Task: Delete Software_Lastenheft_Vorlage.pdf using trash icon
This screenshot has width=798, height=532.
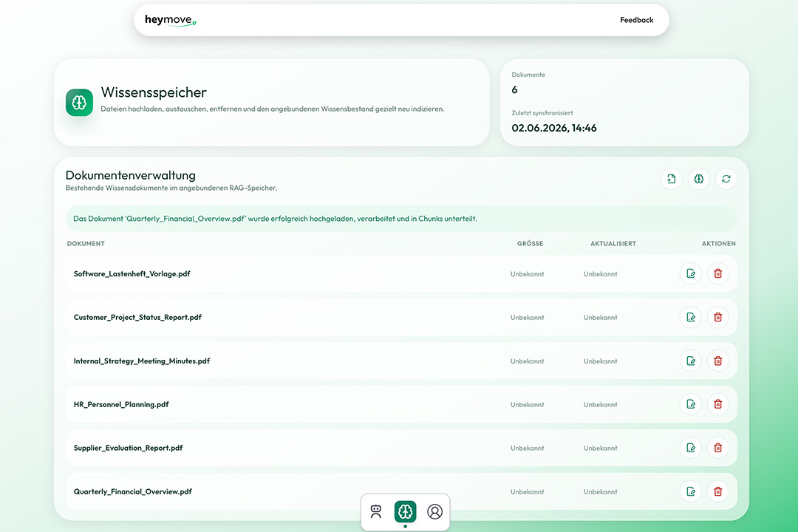Action: click(718, 273)
